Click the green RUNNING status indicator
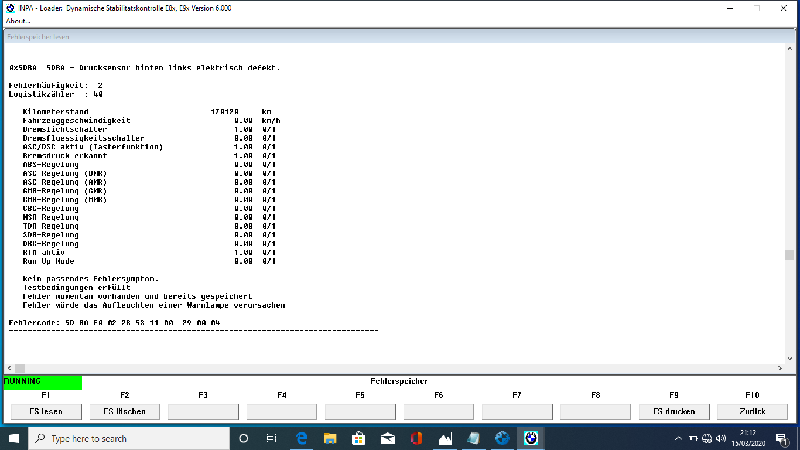This screenshot has height=450, width=800. tap(43, 382)
